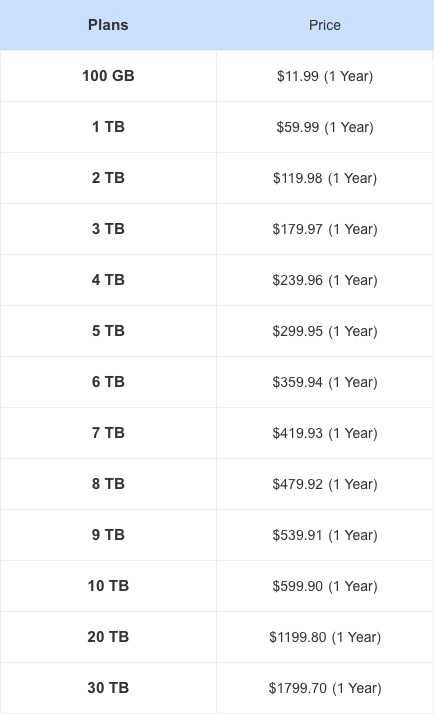This screenshot has height=714, width=434.
Task: Select the 1 TB plan cell
Action: point(108,127)
